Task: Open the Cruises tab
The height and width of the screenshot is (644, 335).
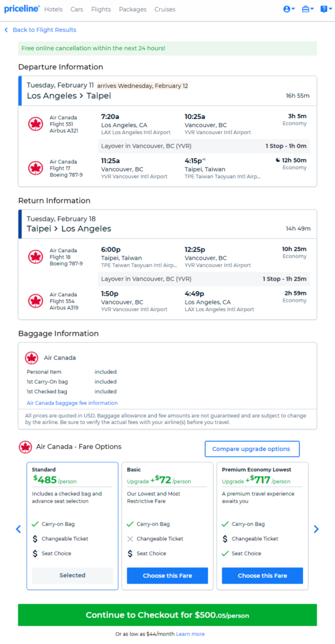Action: (x=165, y=9)
